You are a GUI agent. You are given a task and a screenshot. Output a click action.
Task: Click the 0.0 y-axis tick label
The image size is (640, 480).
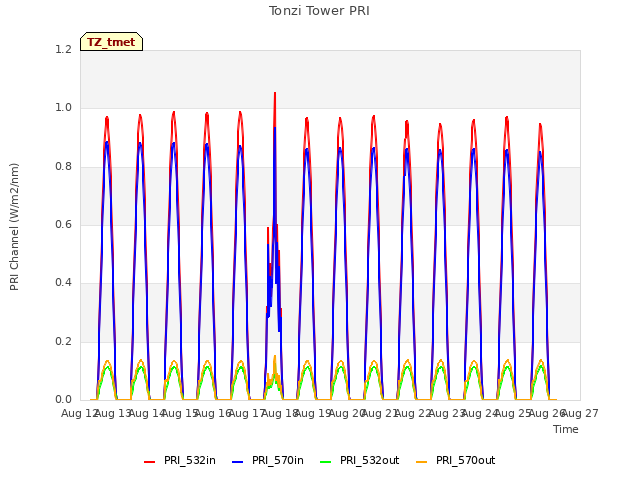[64, 399]
